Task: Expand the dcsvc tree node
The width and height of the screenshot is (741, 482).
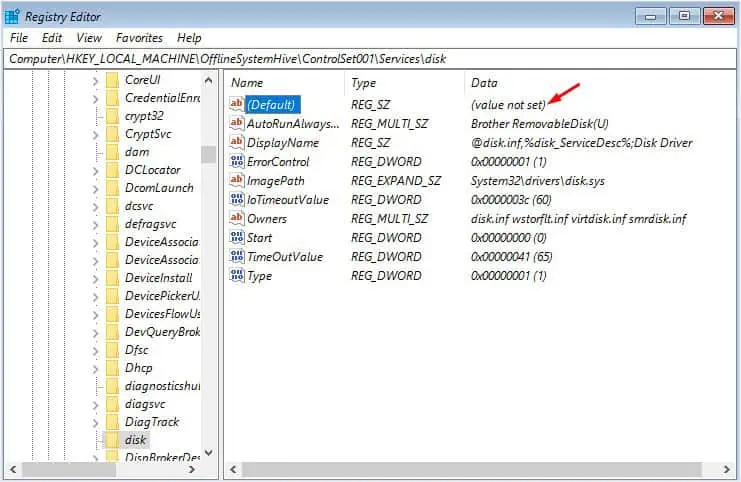Action: [x=95, y=207]
